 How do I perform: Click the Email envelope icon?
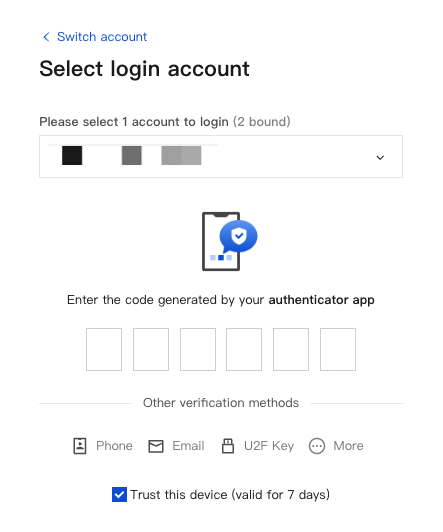156,446
